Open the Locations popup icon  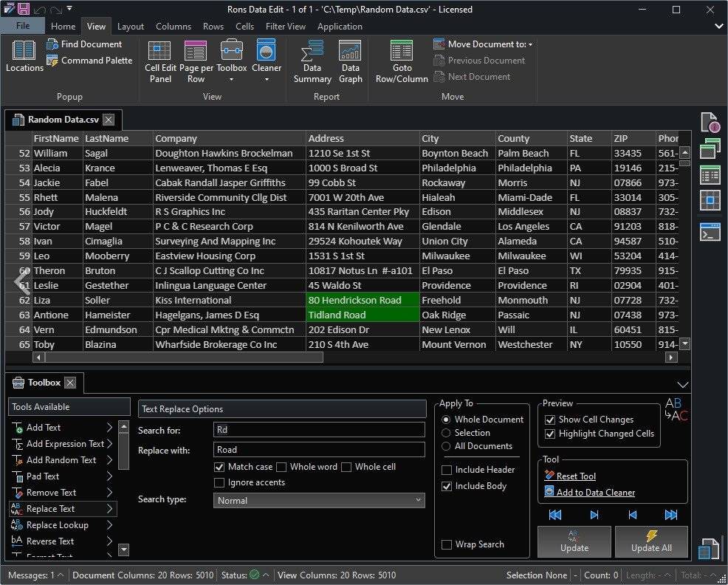24,52
